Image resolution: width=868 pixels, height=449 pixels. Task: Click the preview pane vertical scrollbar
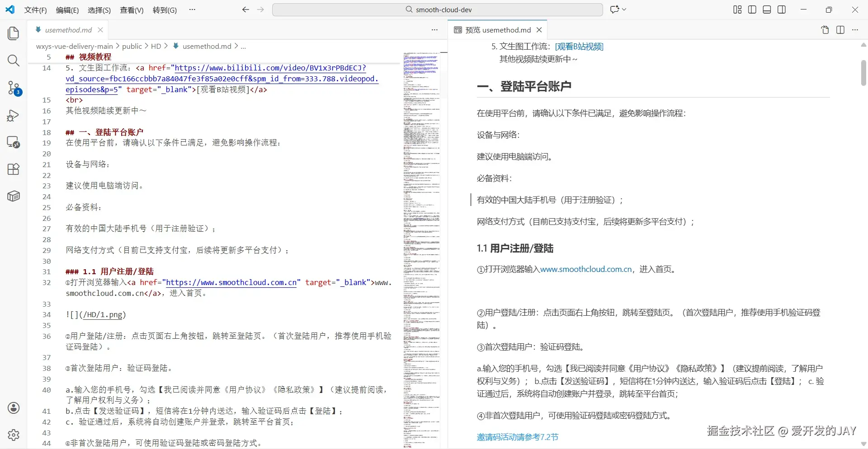pyautogui.click(x=863, y=72)
